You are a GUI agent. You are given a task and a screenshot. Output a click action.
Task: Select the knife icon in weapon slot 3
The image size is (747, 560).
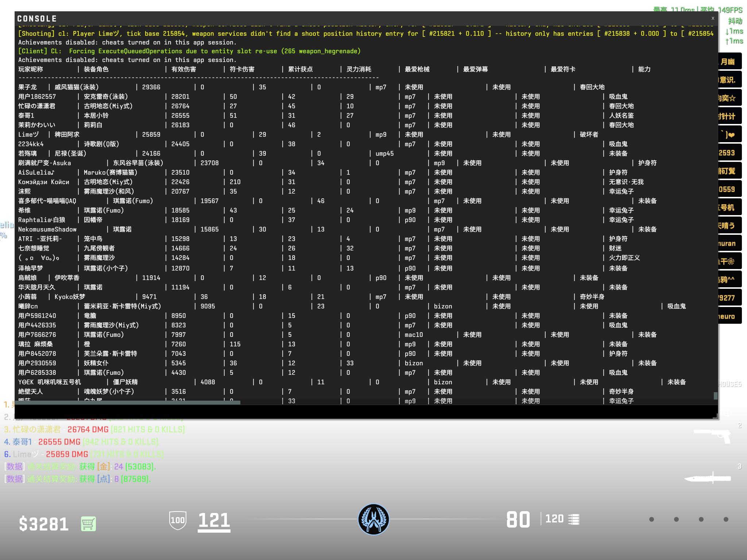tap(708, 478)
